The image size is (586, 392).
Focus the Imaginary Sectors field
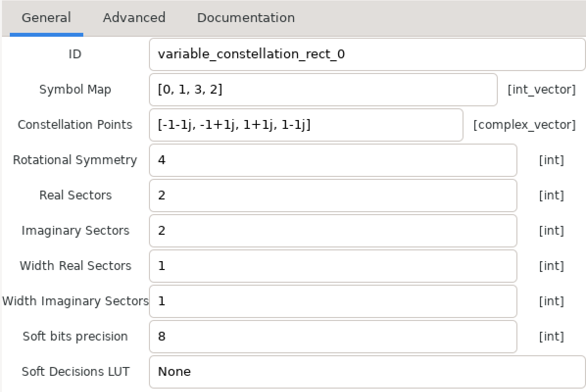tap(333, 231)
